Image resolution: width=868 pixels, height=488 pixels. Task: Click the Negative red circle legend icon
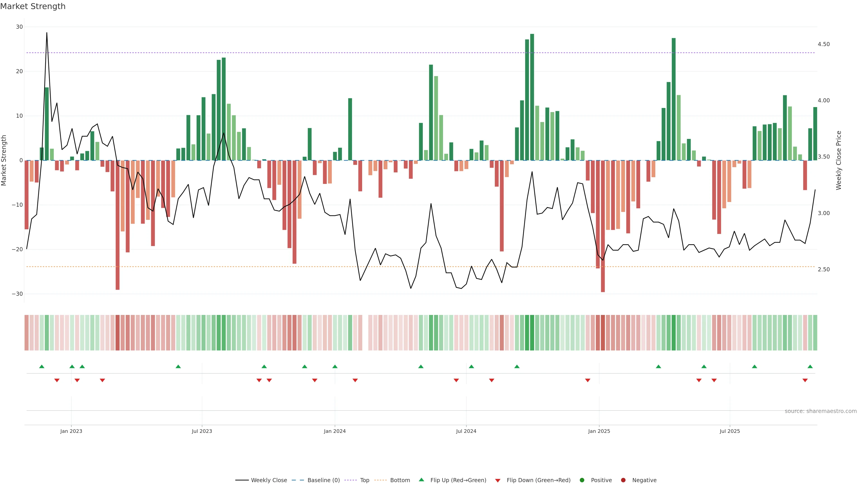(623, 480)
